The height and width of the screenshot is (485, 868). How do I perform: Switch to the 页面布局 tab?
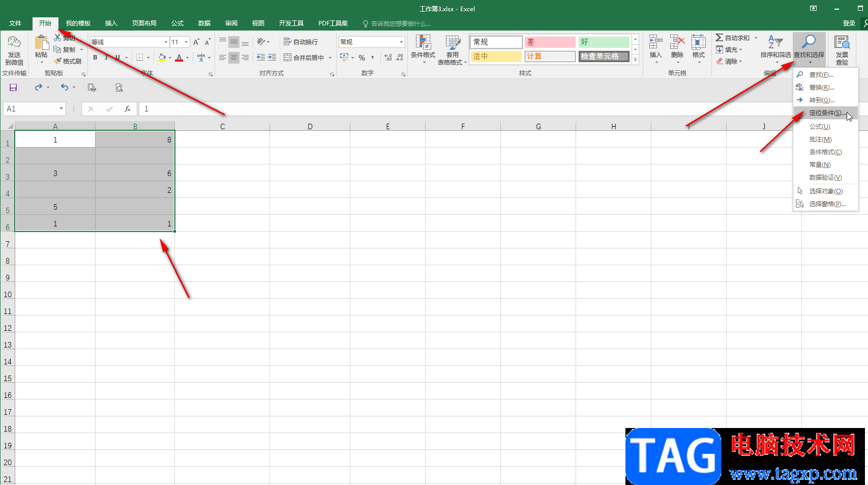[144, 23]
